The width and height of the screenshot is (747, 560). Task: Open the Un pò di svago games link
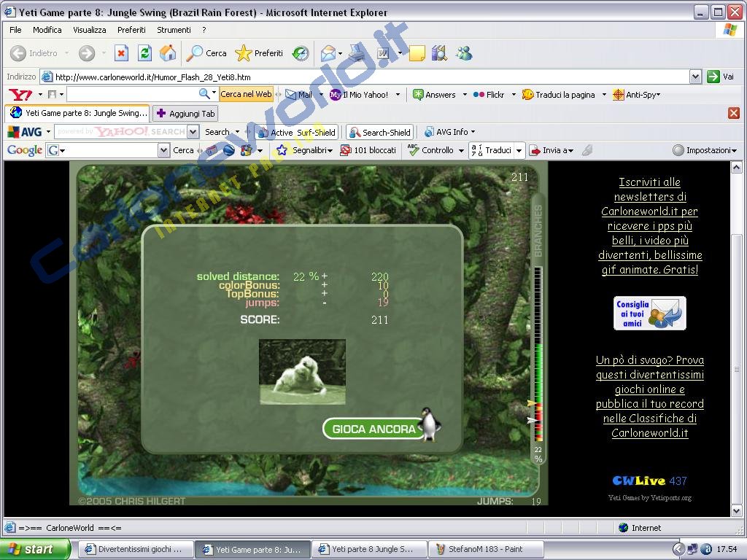(650, 396)
